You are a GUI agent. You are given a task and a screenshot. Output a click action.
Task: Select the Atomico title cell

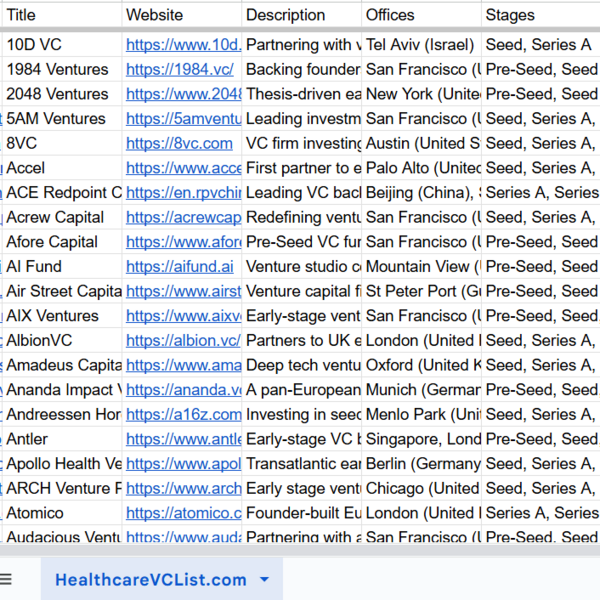click(62, 513)
